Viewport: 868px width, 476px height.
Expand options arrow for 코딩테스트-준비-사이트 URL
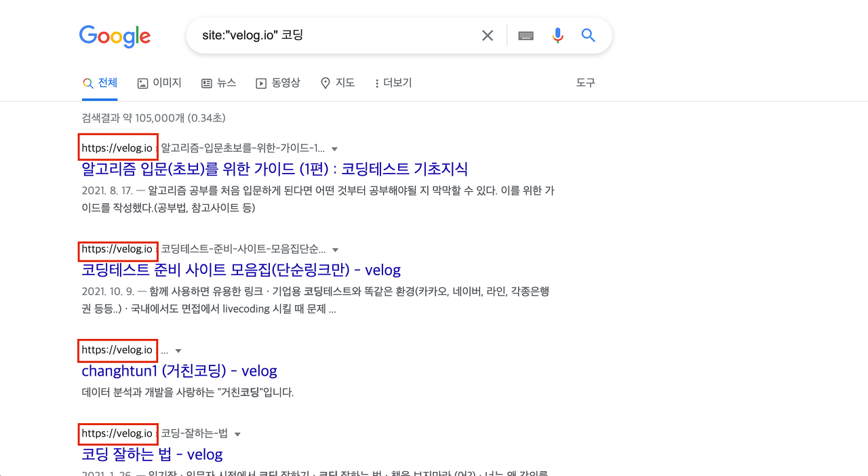pyautogui.click(x=335, y=250)
